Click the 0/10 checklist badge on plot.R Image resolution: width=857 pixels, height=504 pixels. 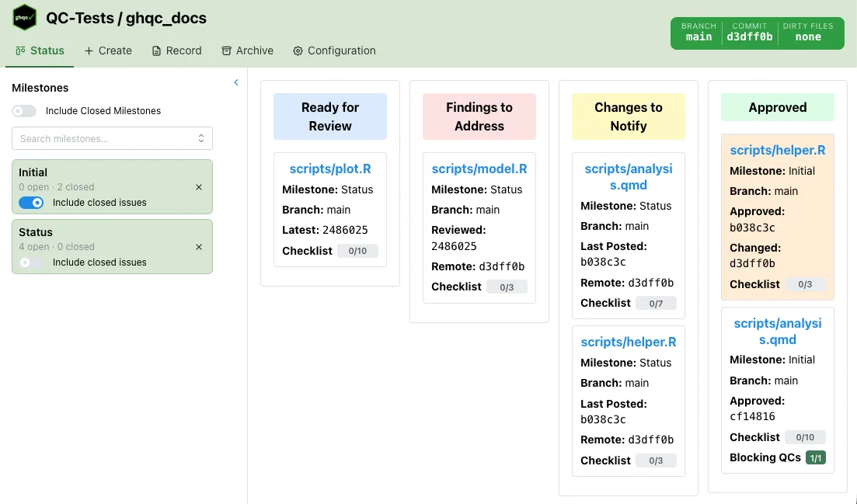[x=357, y=251]
